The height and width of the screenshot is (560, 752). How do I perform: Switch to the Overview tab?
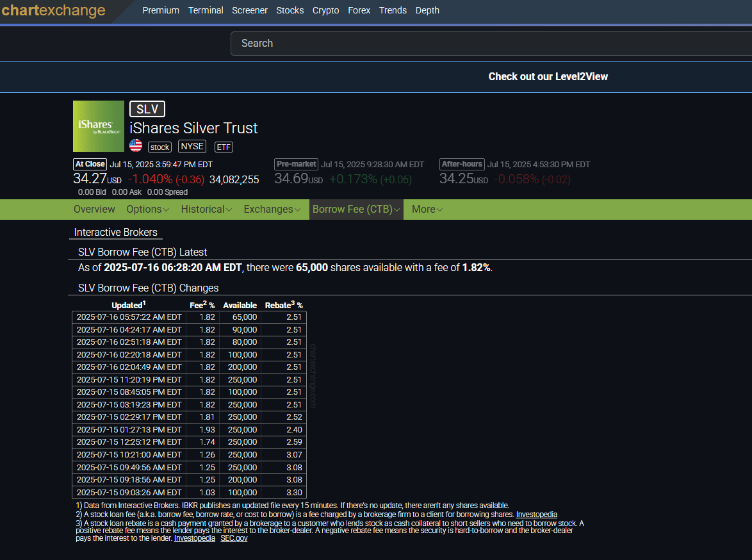94,210
